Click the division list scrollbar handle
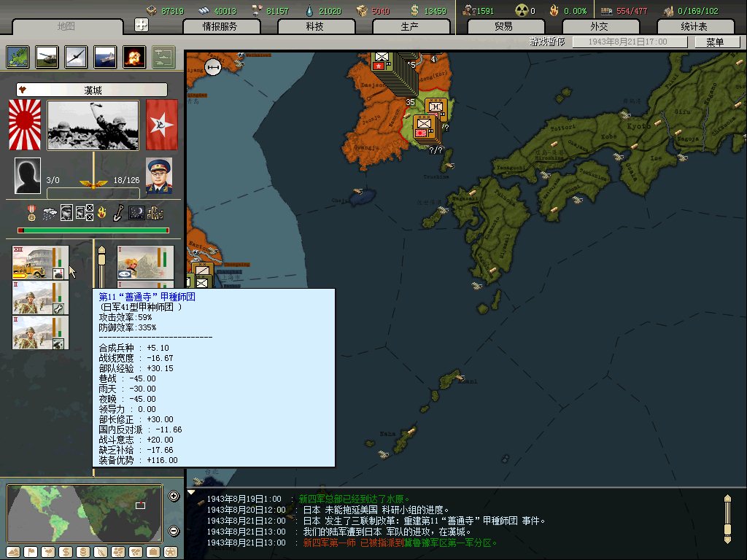 pos(101,260)
